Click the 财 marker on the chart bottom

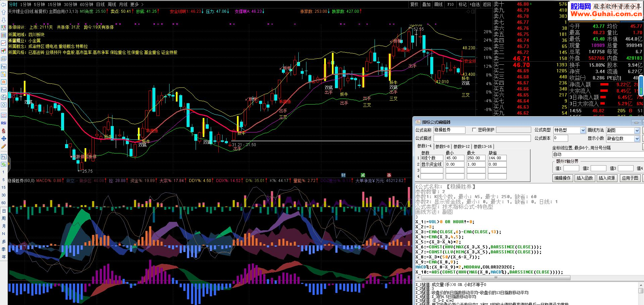point(343,175)
